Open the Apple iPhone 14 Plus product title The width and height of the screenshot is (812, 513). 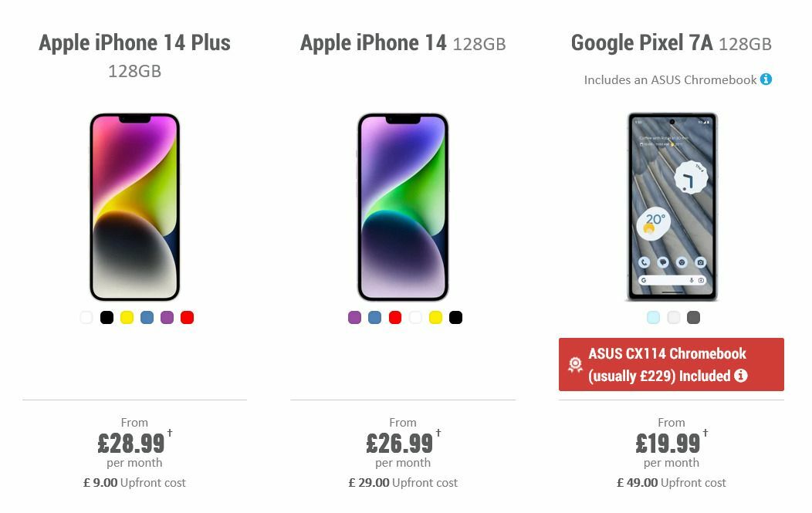pos(134,43)
